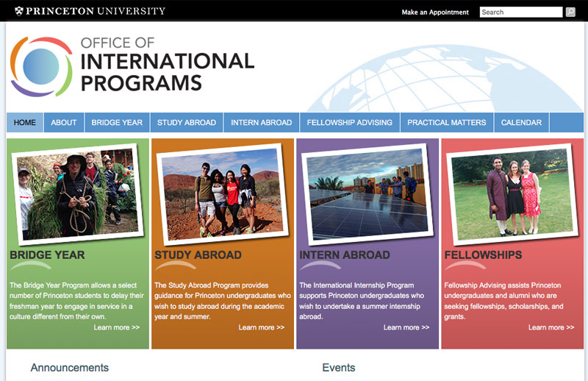Click the Office of International Programs logo
This screenshot has height=381, width=588.
click(132, 66)
